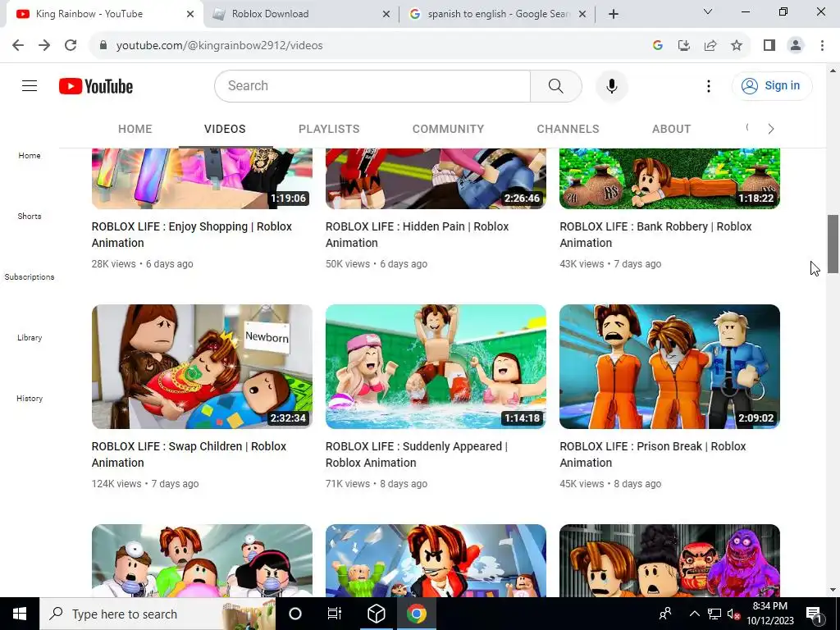
Task: Open YouTube settings three-dot menu
Action: tap(708, 85)
